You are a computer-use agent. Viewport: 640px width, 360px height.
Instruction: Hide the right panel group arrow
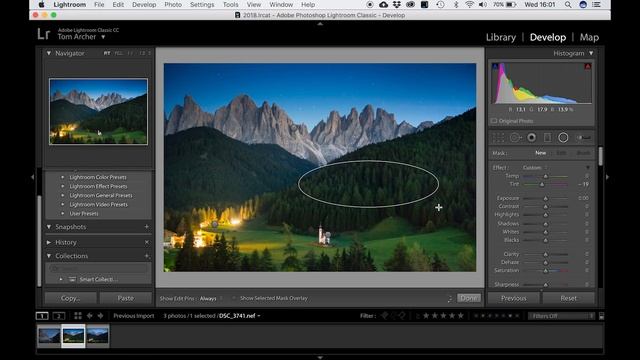(607, 177)
